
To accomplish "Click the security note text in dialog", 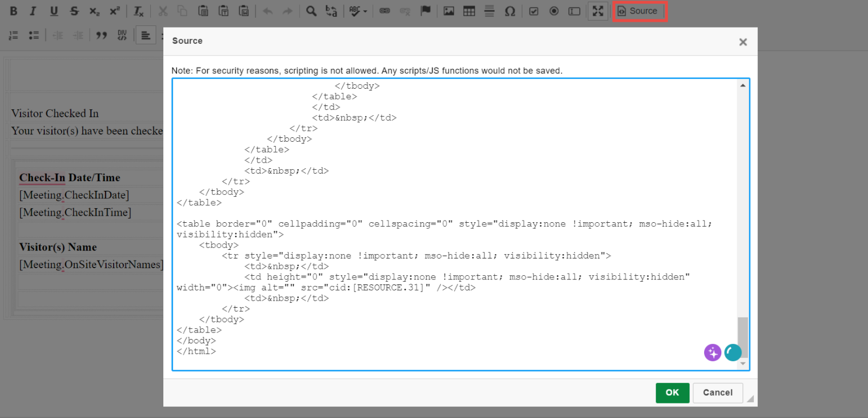I will point(367,71).
